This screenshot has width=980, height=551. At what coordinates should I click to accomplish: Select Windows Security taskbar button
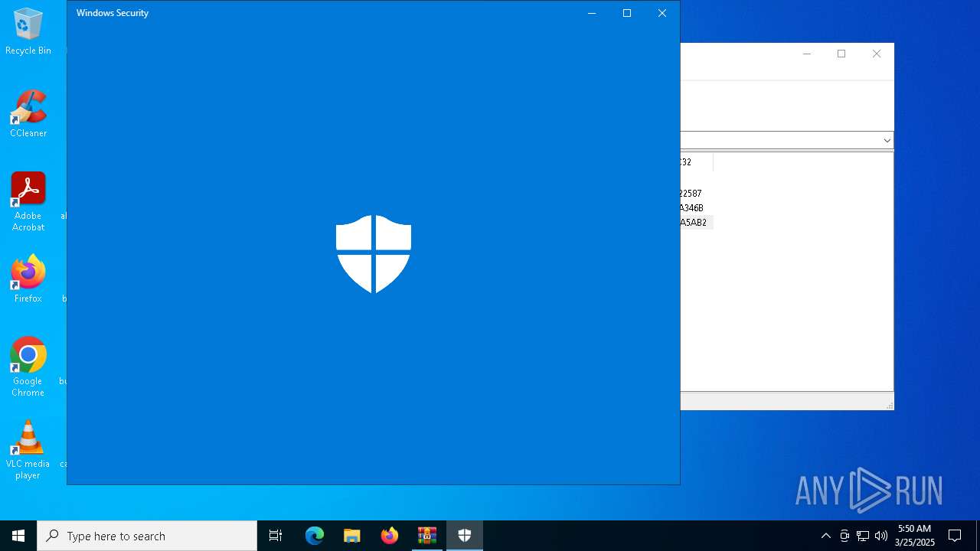[x=465, y=536]
